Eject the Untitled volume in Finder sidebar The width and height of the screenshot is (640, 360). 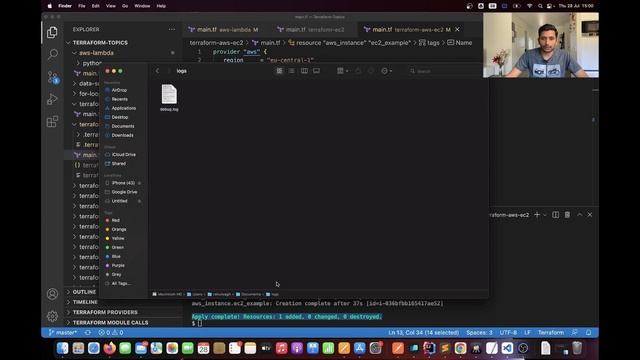pos(139,201)
